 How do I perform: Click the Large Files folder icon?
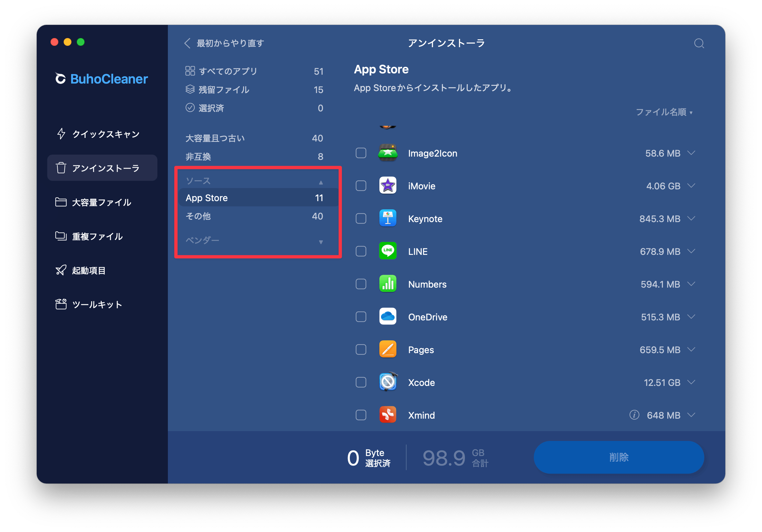click(61, 202)
